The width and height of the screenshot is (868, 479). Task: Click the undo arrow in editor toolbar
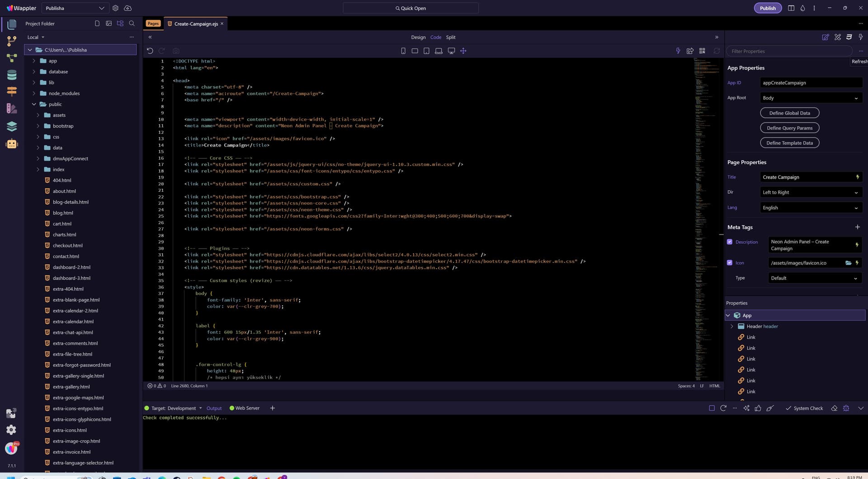tap(150, 51)
